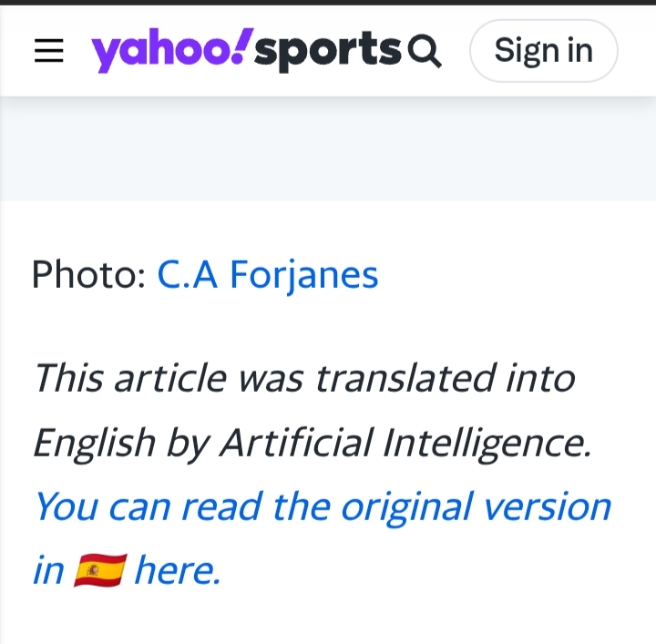
Task: Click 'This article was translated into' text
Action: 304,377
